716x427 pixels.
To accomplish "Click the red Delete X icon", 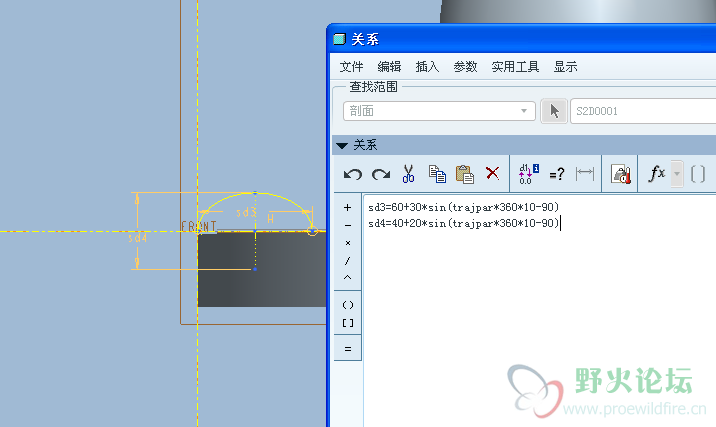I will coord(492,173).
